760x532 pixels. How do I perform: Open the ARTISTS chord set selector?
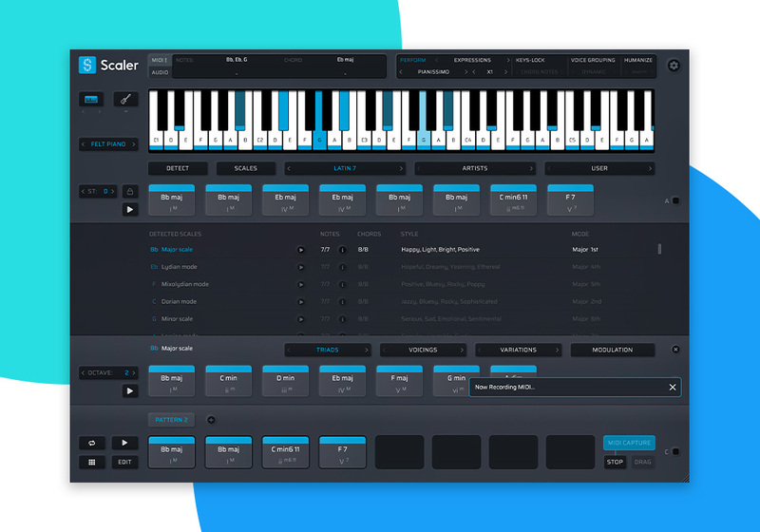tap(474, 168)
